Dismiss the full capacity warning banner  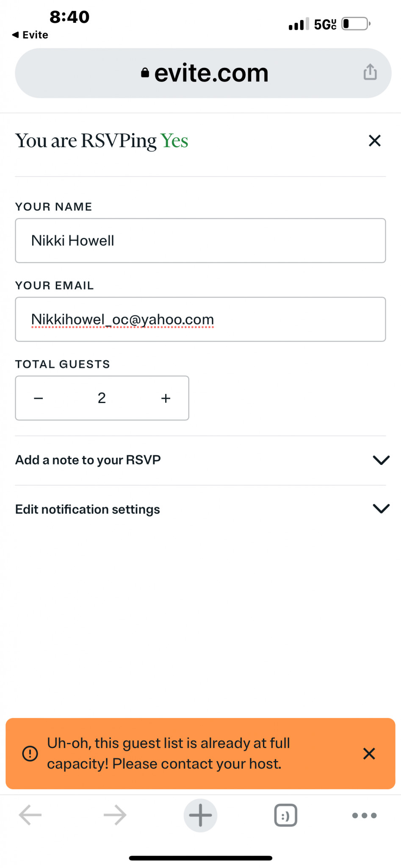point(369,754)
